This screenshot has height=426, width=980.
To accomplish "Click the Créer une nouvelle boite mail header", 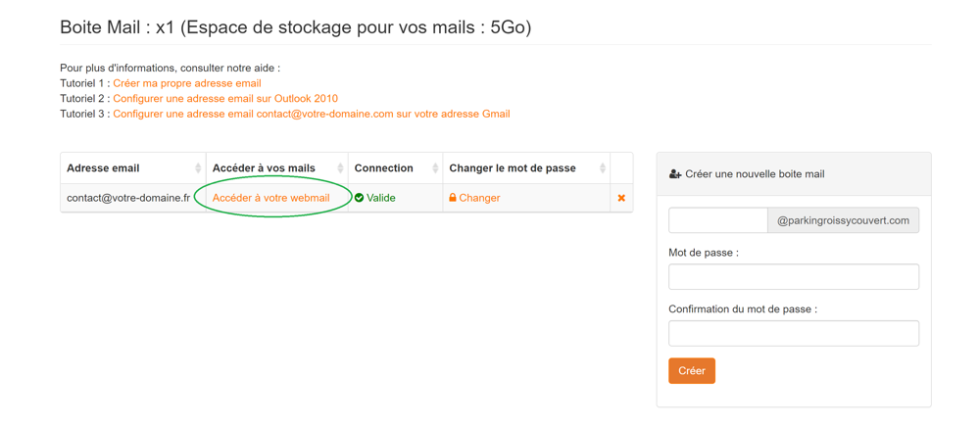I will 755,174.
